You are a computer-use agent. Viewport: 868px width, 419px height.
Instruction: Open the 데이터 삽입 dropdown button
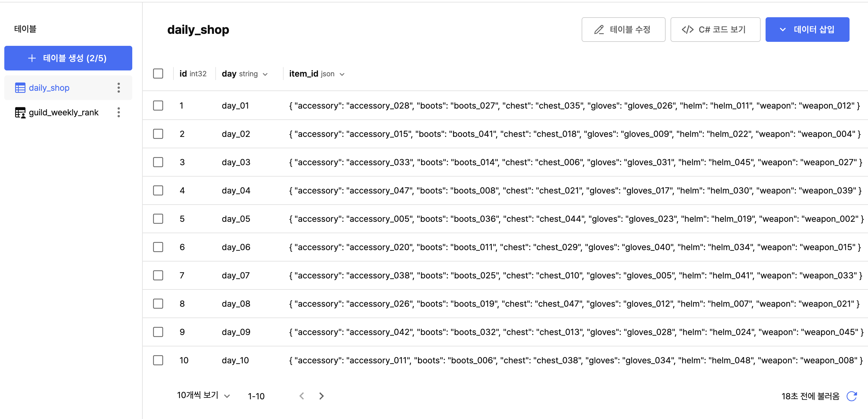click(807, 30)
